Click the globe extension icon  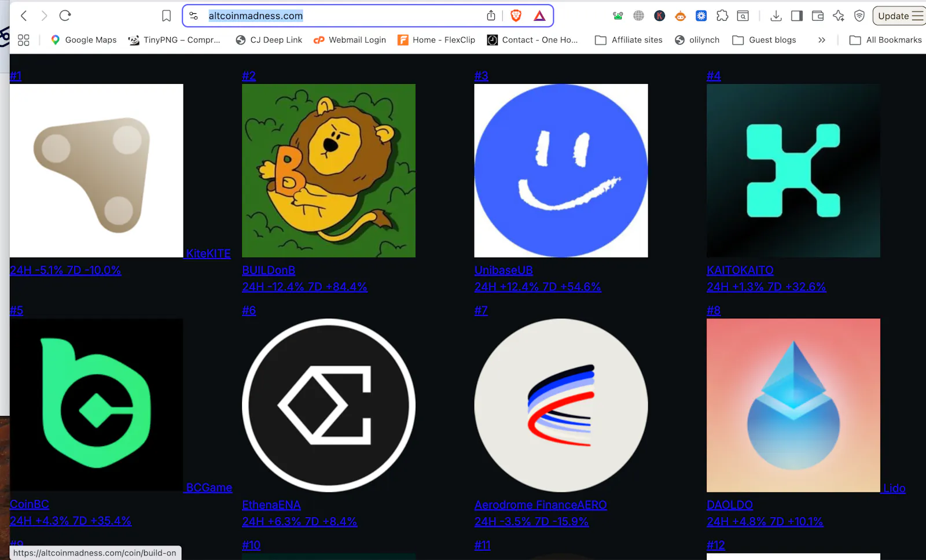point(639,16)
